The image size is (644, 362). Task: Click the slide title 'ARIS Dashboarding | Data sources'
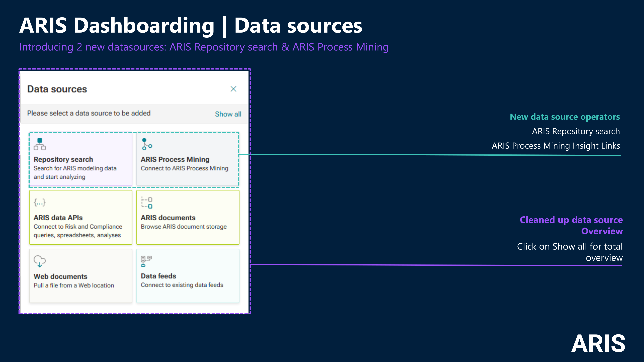tap(191, 25)
